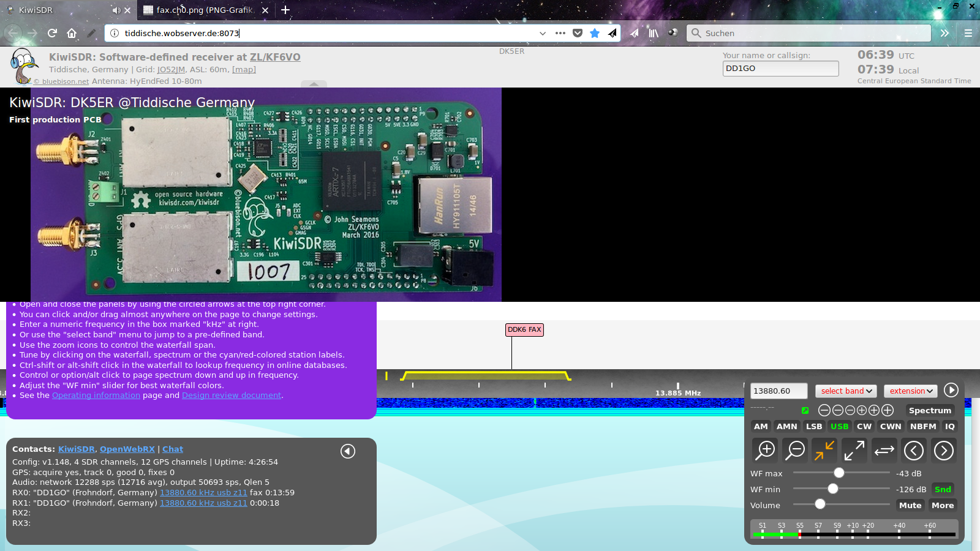Select CWN demodulation mode

coord(891,426)
